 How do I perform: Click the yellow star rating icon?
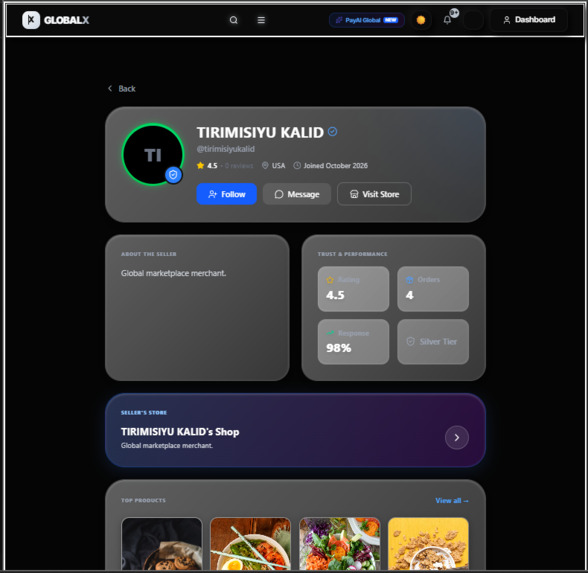[200, 165]
